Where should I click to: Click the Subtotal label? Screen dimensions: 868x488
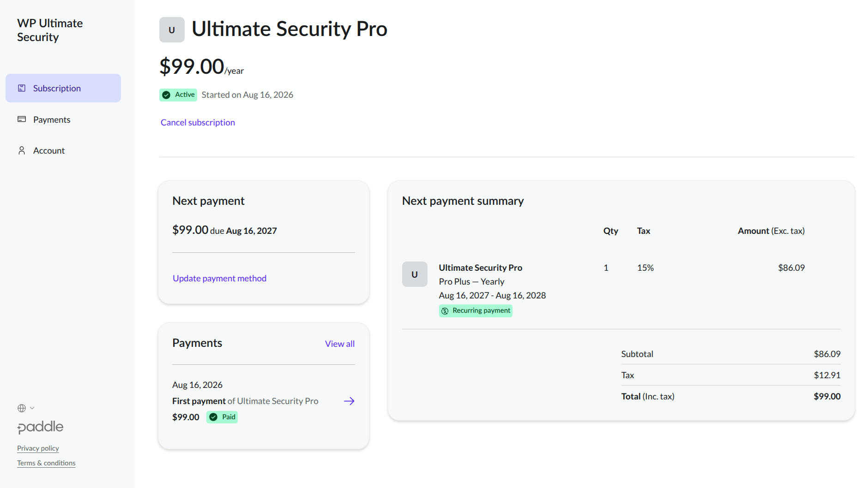[637, 354]
